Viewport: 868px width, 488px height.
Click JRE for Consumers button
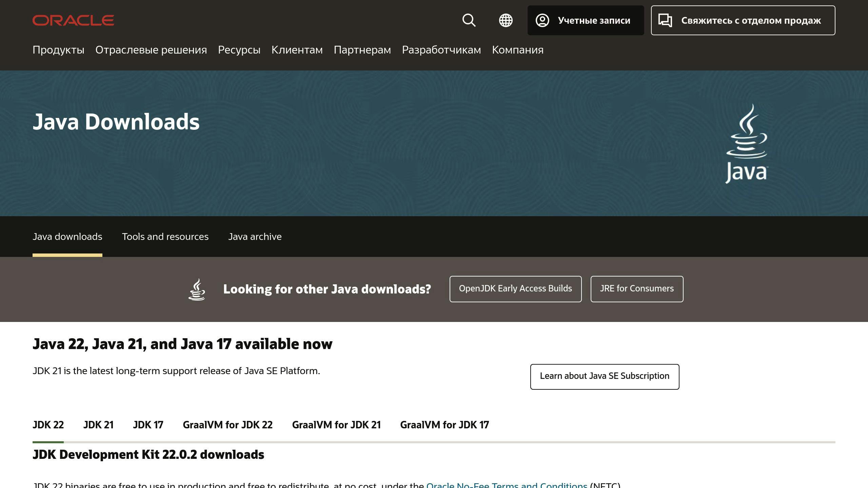[x=637, y=289]
